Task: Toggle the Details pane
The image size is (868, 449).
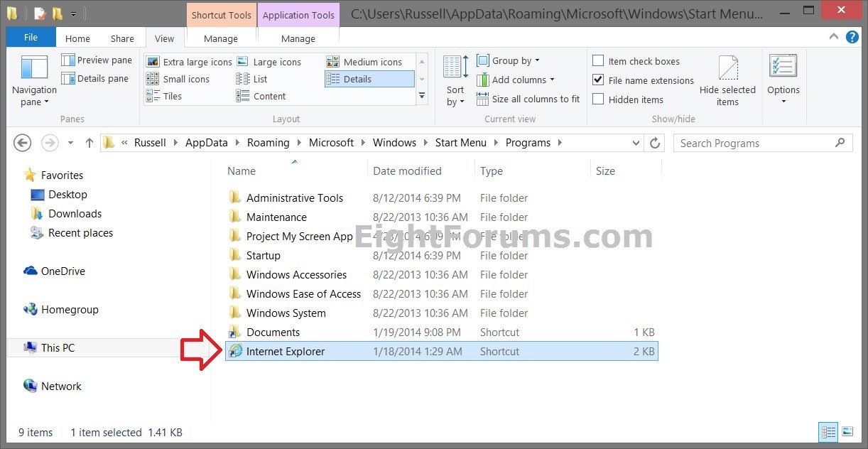Action: pos(95,79)
